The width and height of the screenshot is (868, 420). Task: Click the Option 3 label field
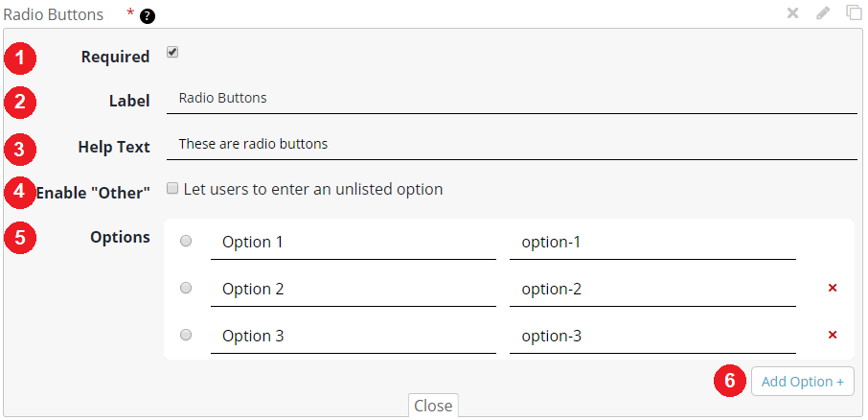click(x=353, y=337)
